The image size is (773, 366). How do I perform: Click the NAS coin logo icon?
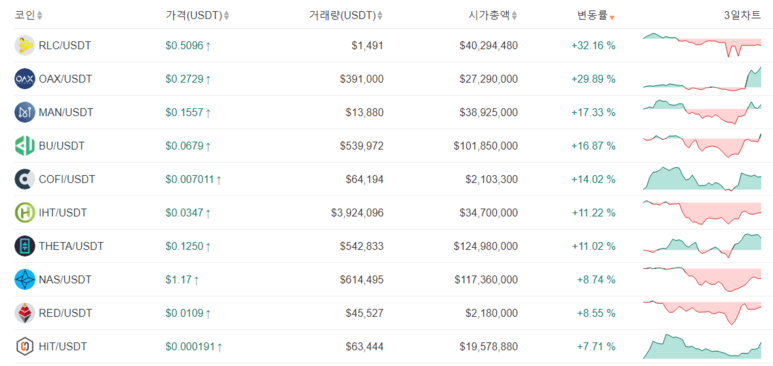point(24,280)
